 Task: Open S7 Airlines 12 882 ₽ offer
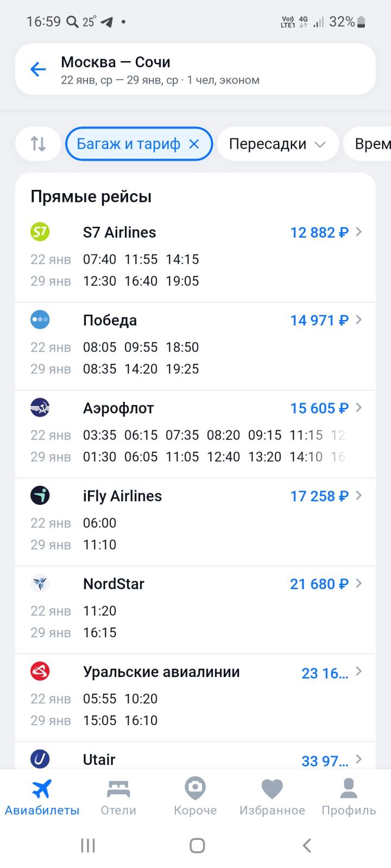point(319,233)
